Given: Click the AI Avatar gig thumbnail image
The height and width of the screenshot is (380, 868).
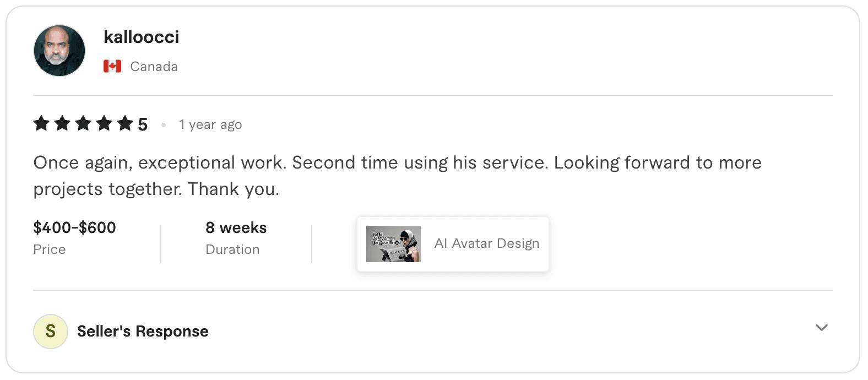Looking at the screenshot, I should tap(393, 243).
